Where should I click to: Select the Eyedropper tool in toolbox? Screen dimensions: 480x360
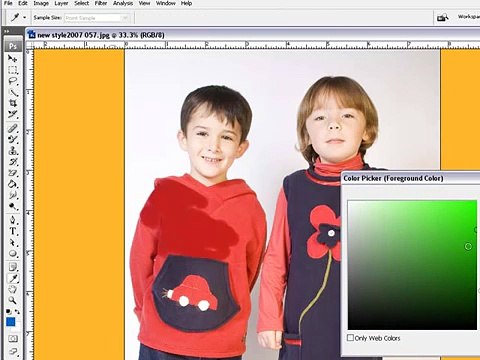[x=13, y=278]
